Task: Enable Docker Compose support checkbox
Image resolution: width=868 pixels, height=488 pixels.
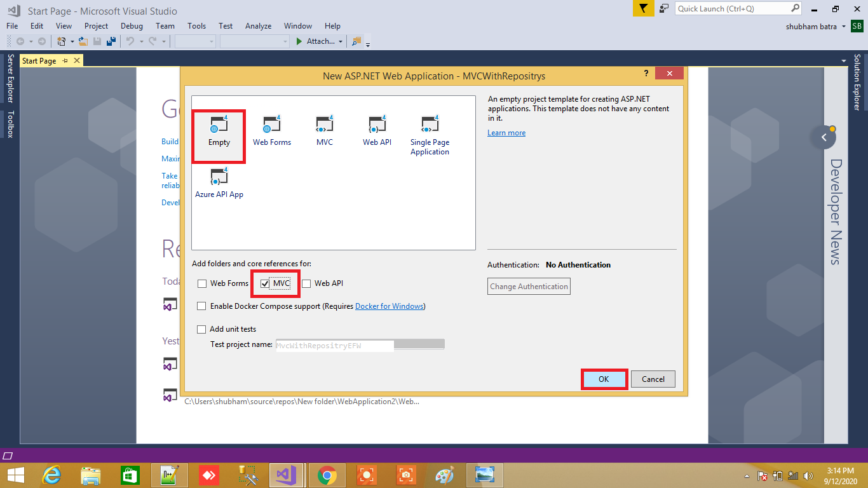Action: [201, 306]
